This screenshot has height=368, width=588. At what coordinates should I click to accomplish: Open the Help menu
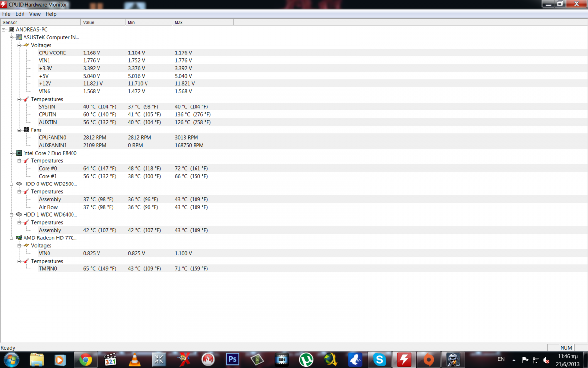point(51,14)
